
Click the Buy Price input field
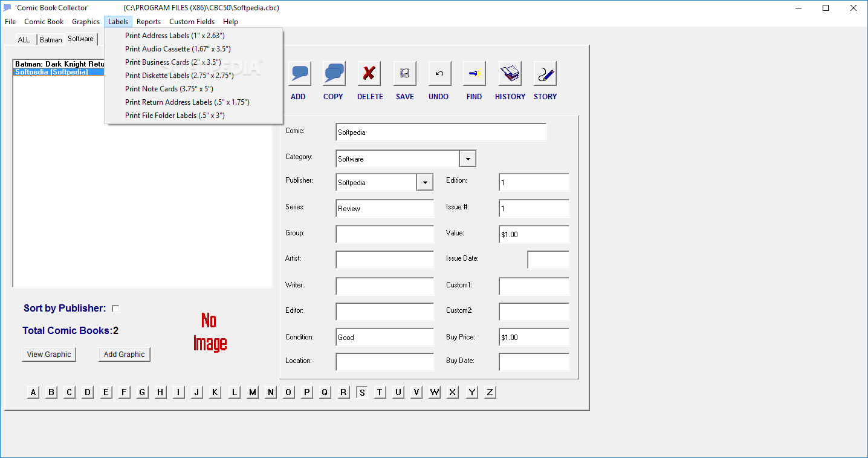tap(534, 338)
